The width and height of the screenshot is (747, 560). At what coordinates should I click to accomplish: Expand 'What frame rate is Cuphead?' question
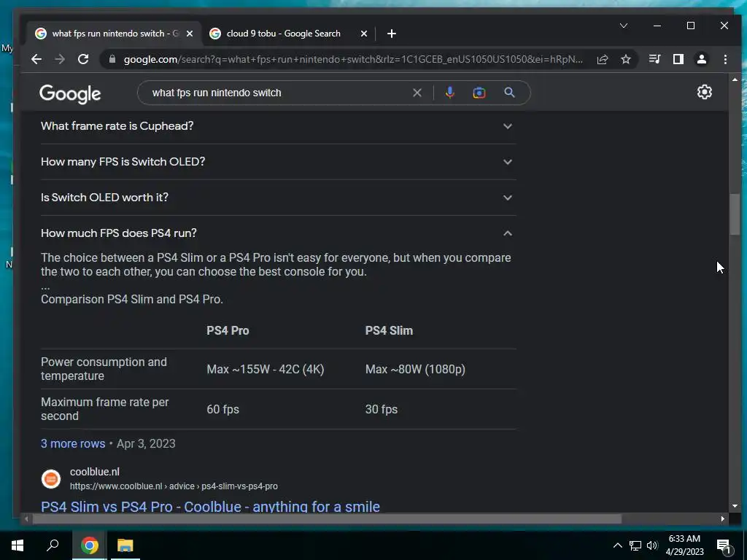pyautogui.click(x=278, y=126)
